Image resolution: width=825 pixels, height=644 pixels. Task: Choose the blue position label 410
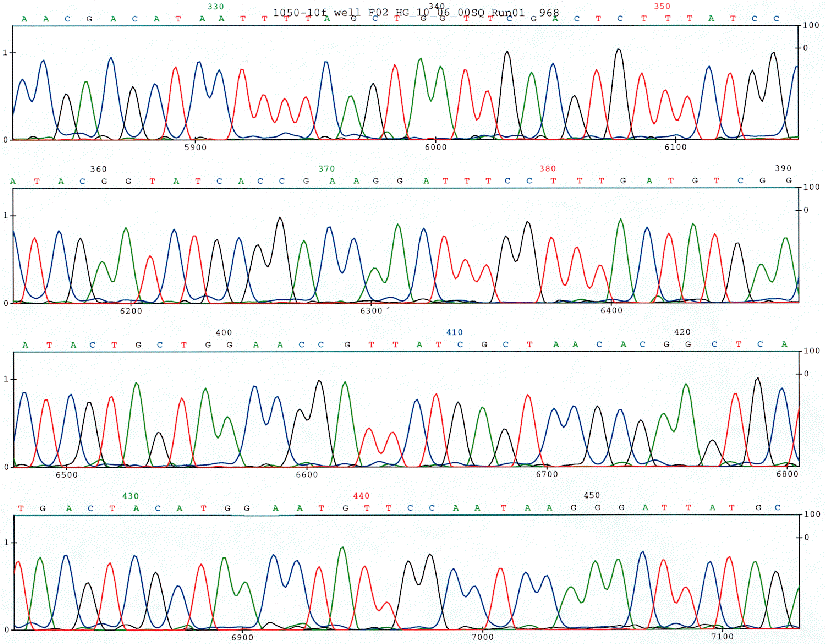454,333
